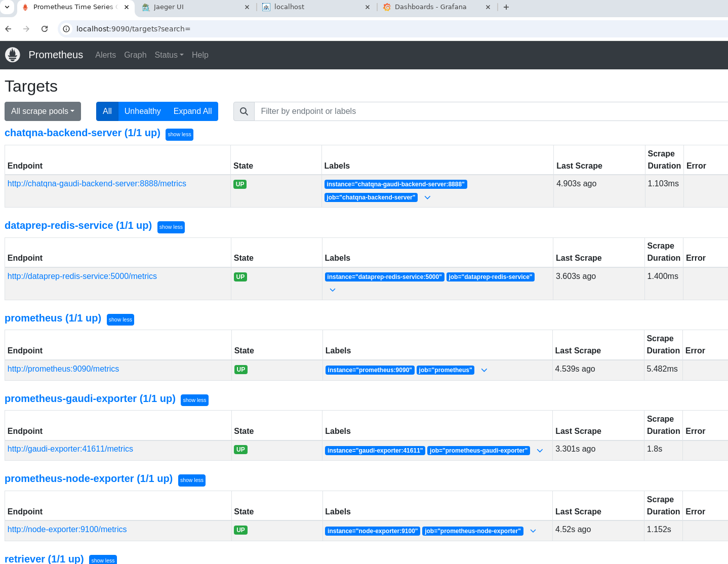Click instance="prometheus:9090" label badge
Screen dimensions: 728x564
[370, 370]
